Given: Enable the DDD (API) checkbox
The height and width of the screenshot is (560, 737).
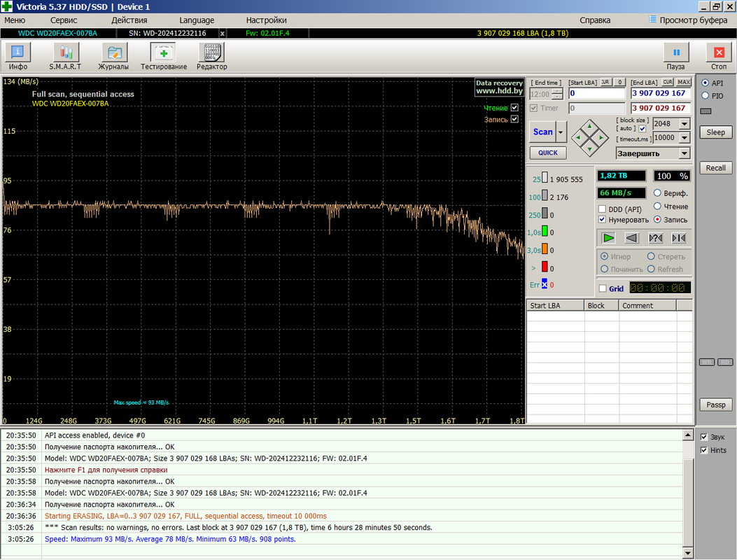Looking at the screenshot, I should click(602, 209).
